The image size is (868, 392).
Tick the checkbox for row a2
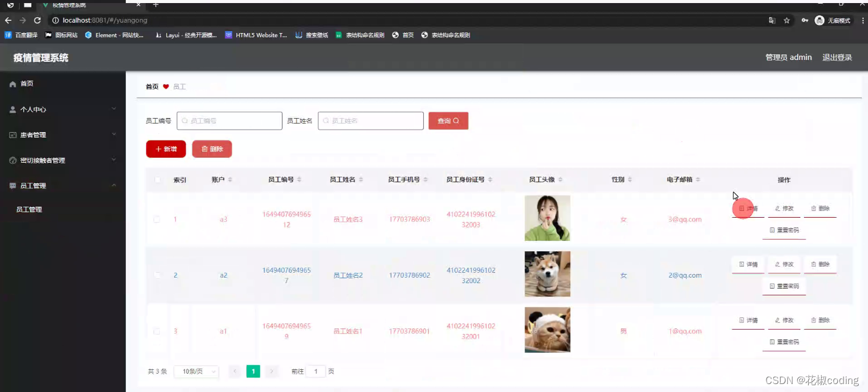[157, 275]
